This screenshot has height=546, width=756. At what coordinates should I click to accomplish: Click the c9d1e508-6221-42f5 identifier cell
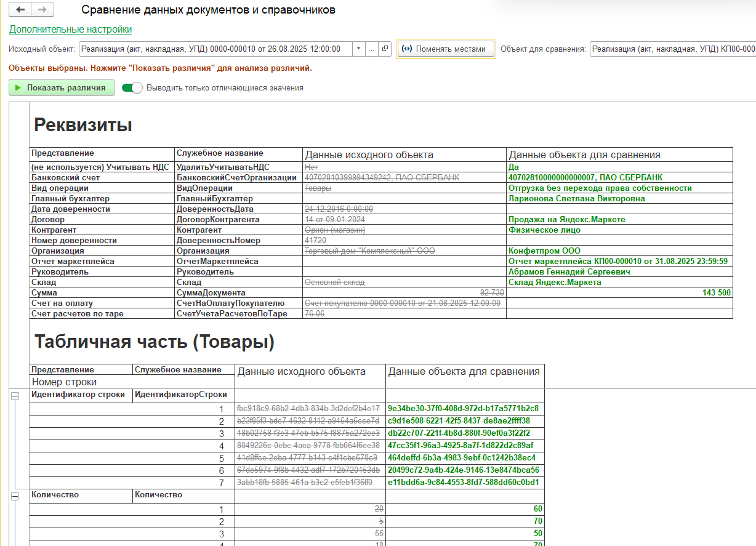pos(465,421)
